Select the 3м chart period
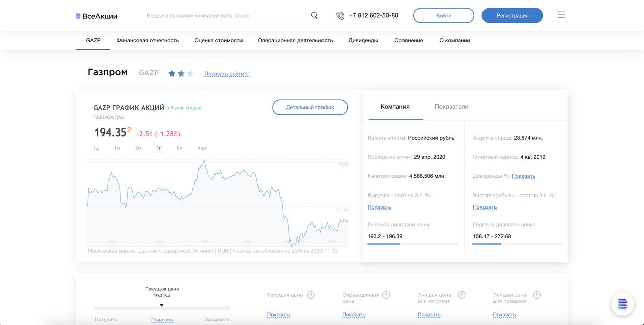This screenshot has height=325, width=644. pyautogui.click(x=138, y=148)
